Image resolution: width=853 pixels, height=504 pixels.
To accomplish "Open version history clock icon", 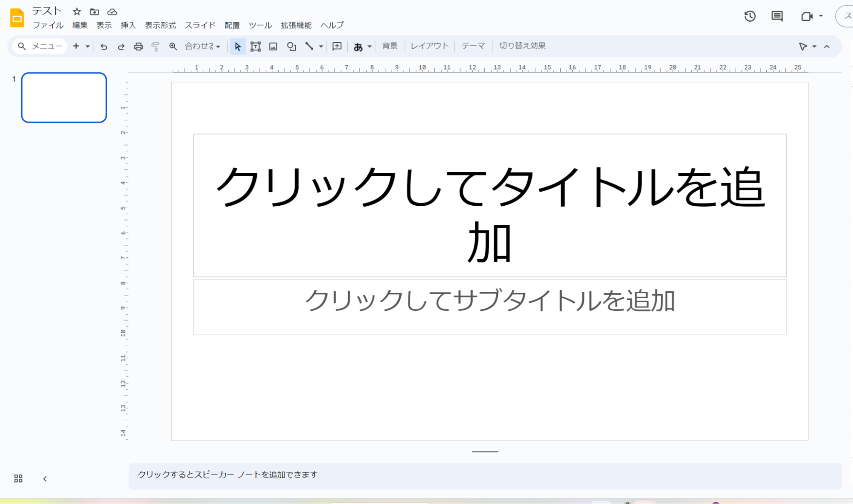I will point(750,16).
